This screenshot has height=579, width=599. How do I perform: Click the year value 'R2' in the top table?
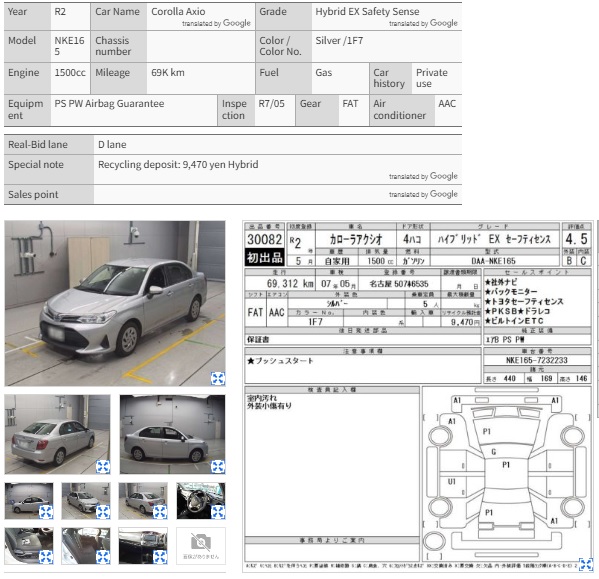(x=60, y=11)
